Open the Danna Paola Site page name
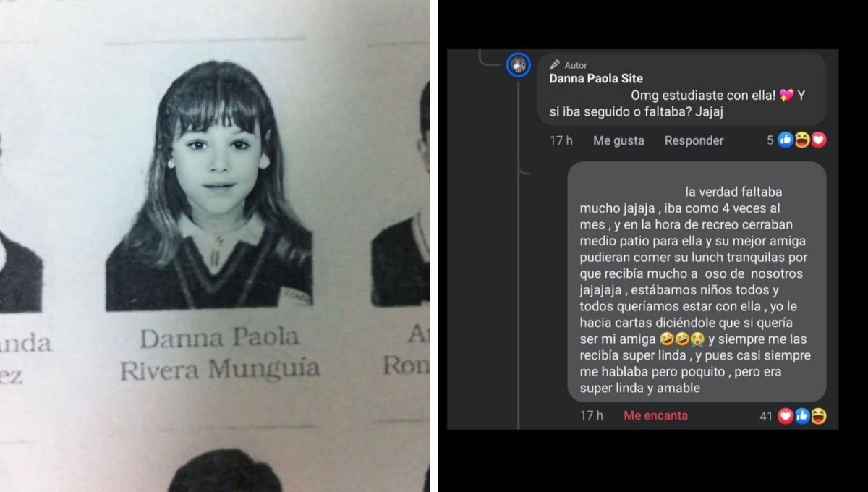Viewport: 868px width, 492px height. 596,78
